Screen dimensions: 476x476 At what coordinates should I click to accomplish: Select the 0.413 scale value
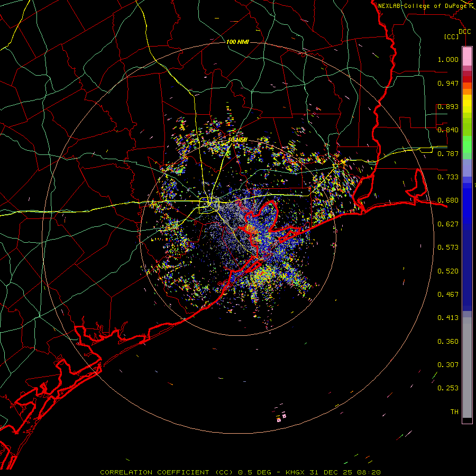pyautogui.click(x=448, y=318)
